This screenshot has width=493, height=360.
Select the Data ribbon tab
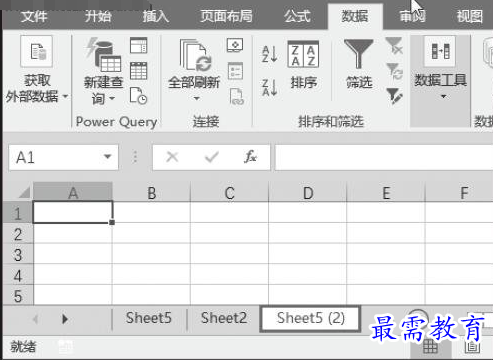pyautogui.click(x=355, y=16)
